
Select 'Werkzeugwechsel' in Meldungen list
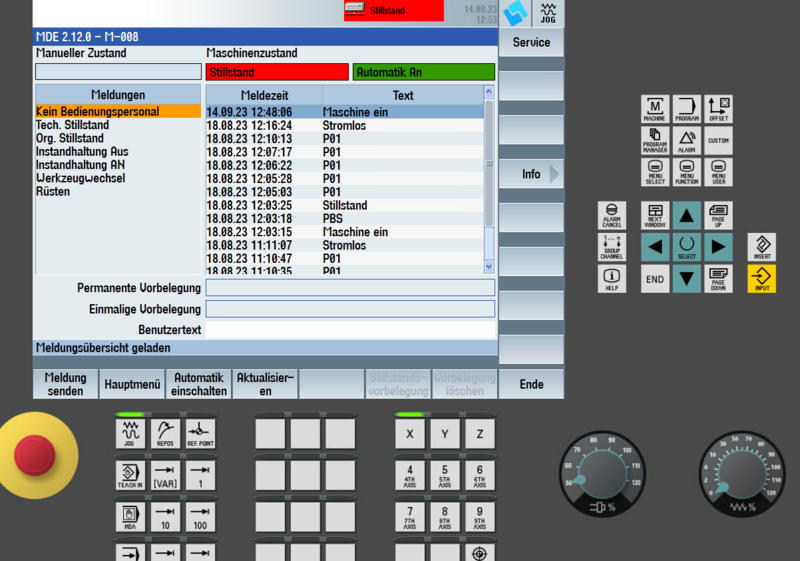[81, 178]
